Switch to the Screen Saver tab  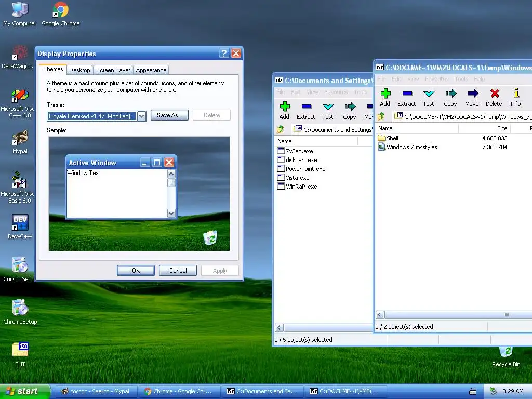pos(113,70)
